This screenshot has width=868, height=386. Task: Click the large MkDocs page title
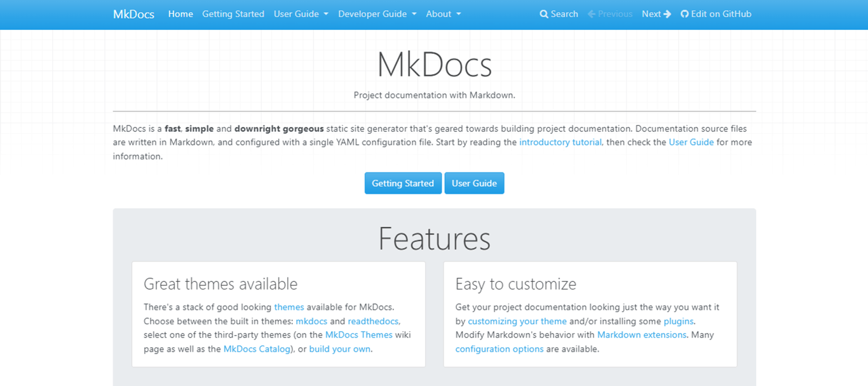click(x=435, y=65)
